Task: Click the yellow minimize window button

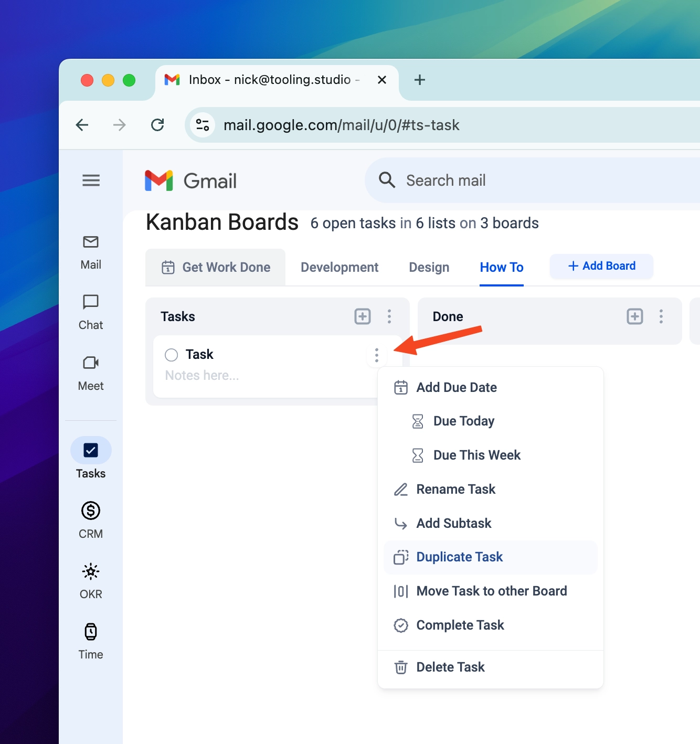Action: (x=108, y=80)
